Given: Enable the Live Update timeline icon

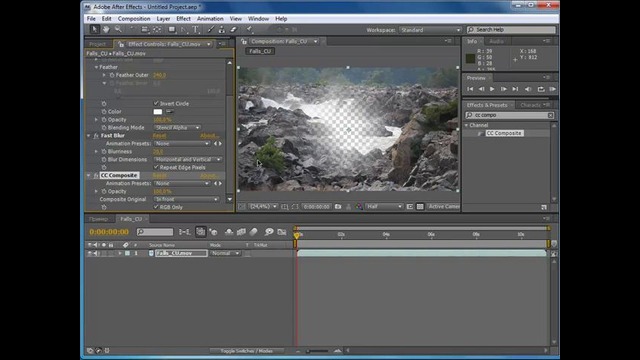Looking at the screenshot, I should 200,232.
